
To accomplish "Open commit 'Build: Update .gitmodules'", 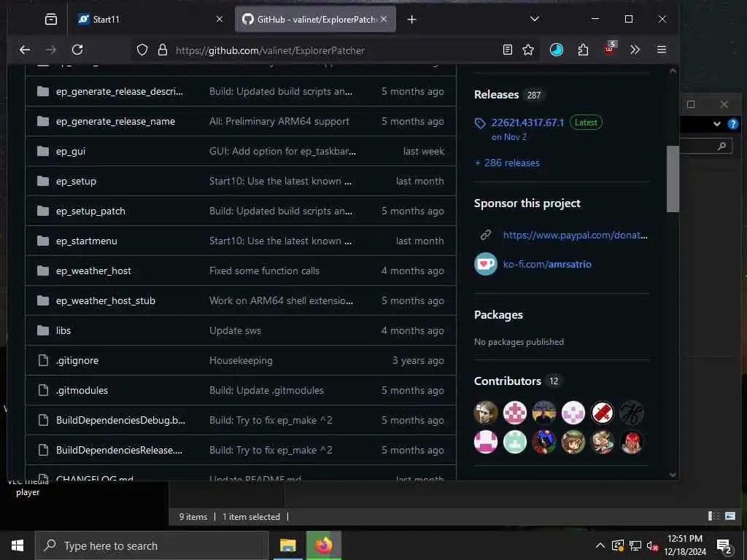I will [266, 391].
